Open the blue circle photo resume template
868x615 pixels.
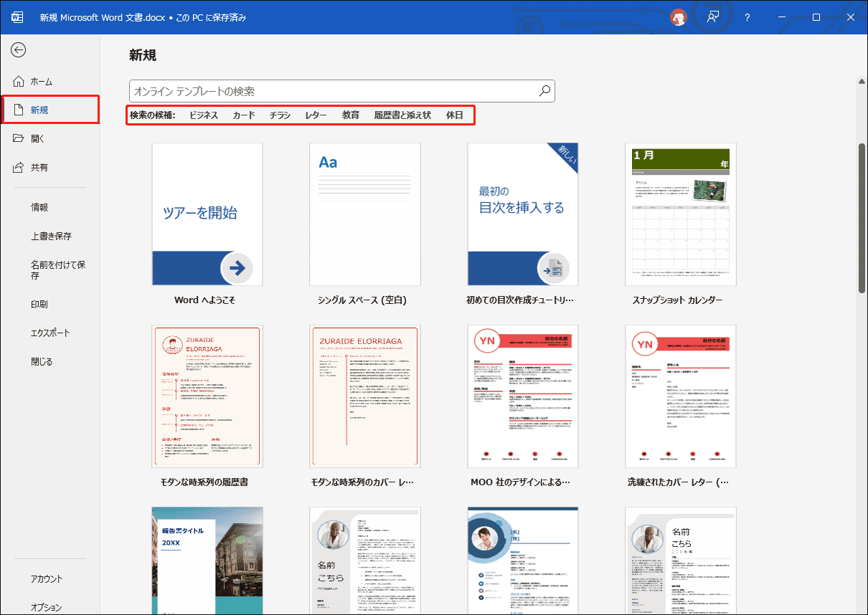[523, 561]
